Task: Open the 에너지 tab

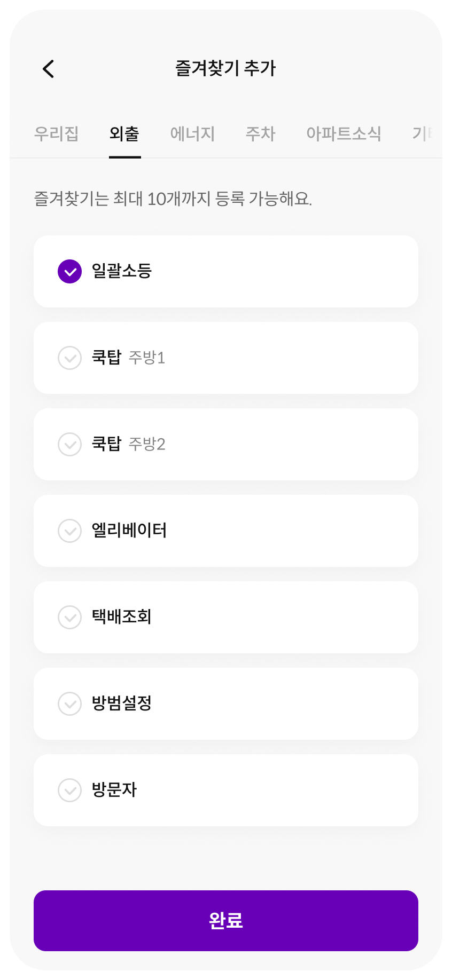Action: [x=192, y=133]
